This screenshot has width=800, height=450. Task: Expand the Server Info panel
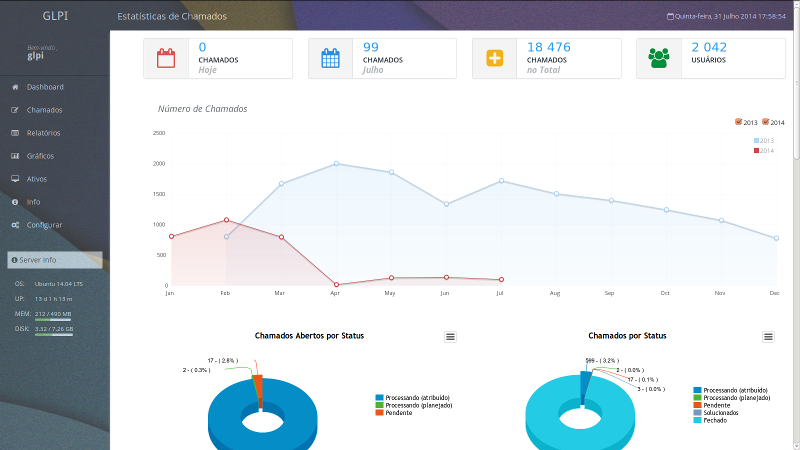55,260
